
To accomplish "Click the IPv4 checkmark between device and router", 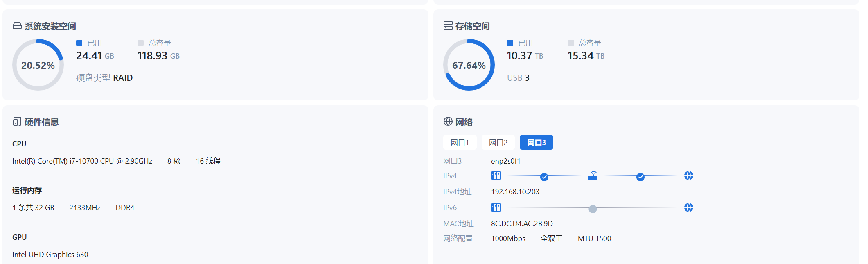I will click(x=544, y=177).
